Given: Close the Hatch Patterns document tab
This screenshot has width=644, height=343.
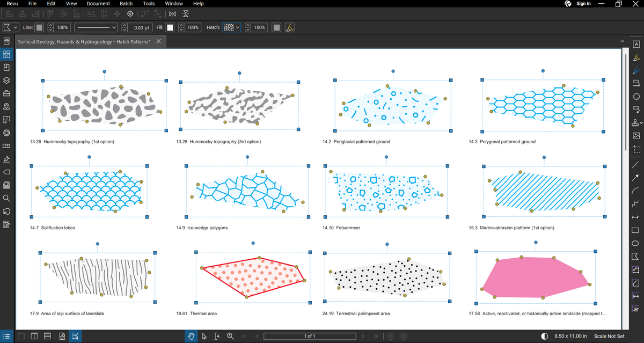Looking at the screenshot, I should (158, 41).
